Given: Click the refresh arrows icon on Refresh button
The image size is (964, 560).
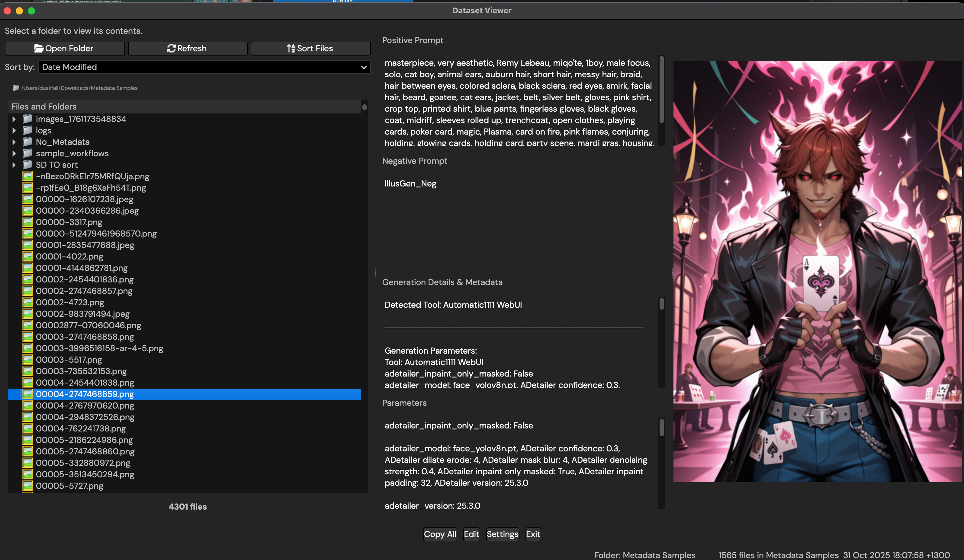Looking at the screenshot, I should [x=172, y=48].
